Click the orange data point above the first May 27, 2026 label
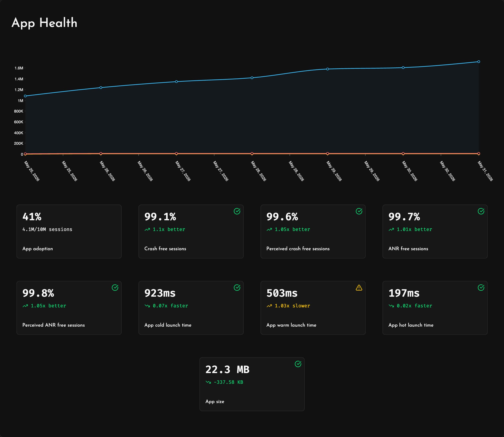 pos(176,154)
